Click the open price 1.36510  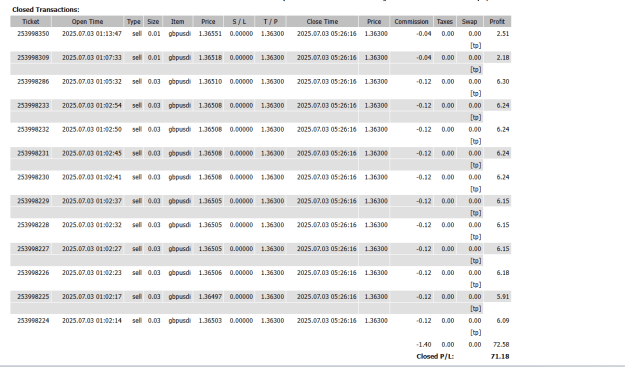210,82
